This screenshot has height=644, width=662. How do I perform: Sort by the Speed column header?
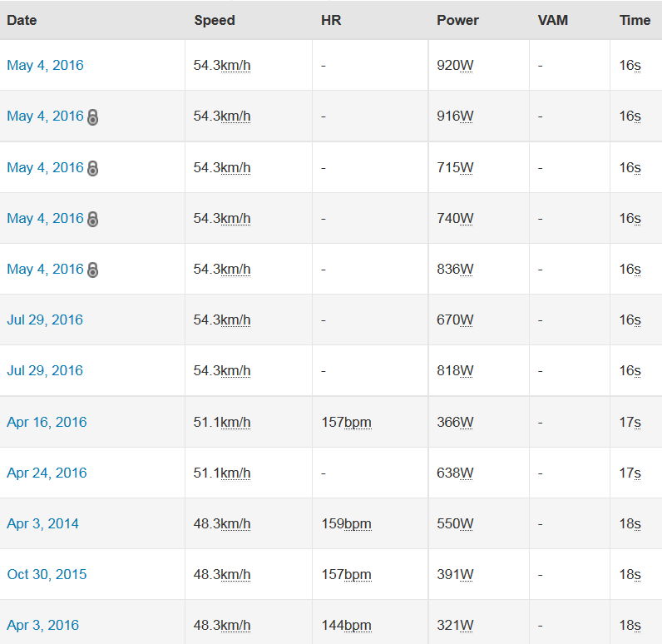215,20
